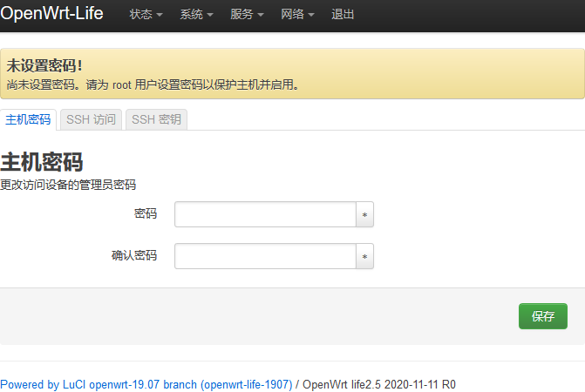Click the OpenWrt life2.5 version text
This screenshot has width=585, height=392.
(378, 384)
